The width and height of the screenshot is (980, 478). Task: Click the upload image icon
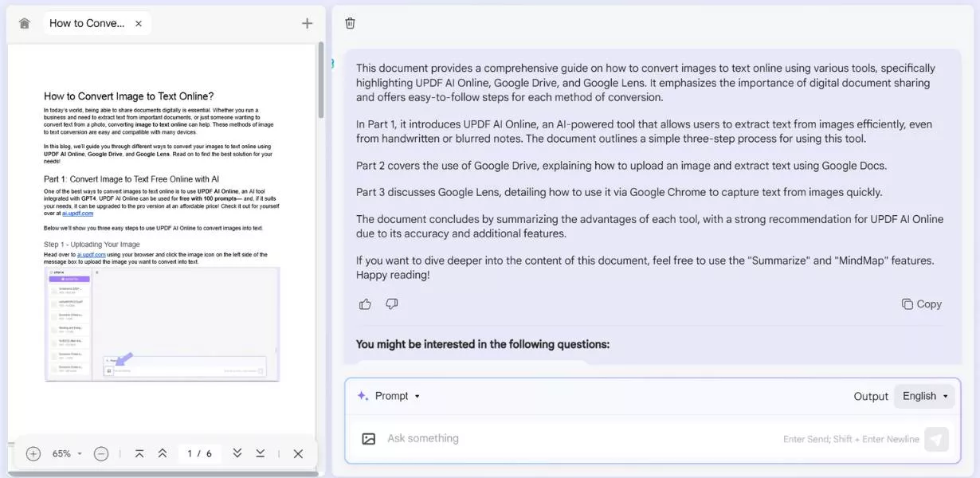coord(368,438)
